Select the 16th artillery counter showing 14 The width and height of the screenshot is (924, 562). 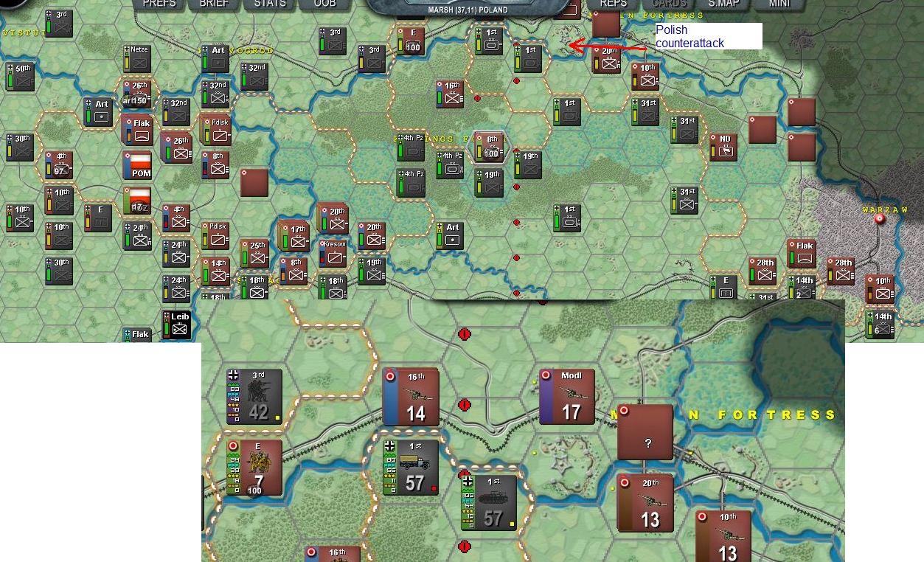pyautogui.click(x=411, y=397)
